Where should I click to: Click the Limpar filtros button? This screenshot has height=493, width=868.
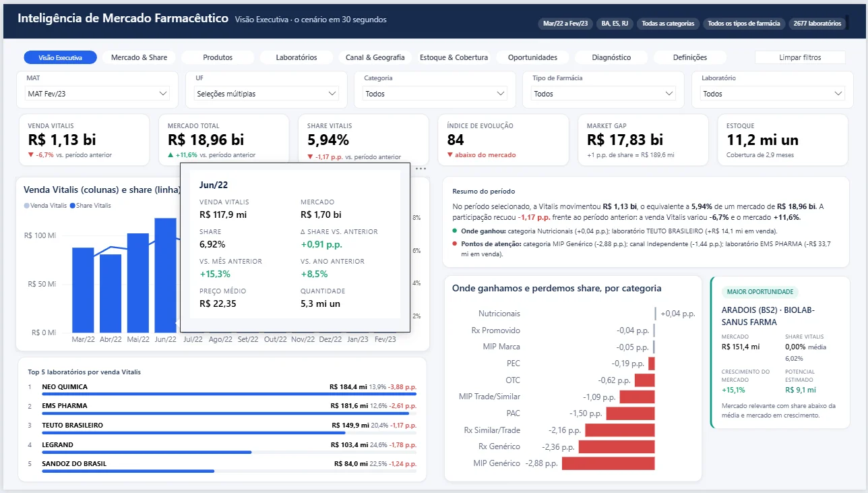[800, 57]
